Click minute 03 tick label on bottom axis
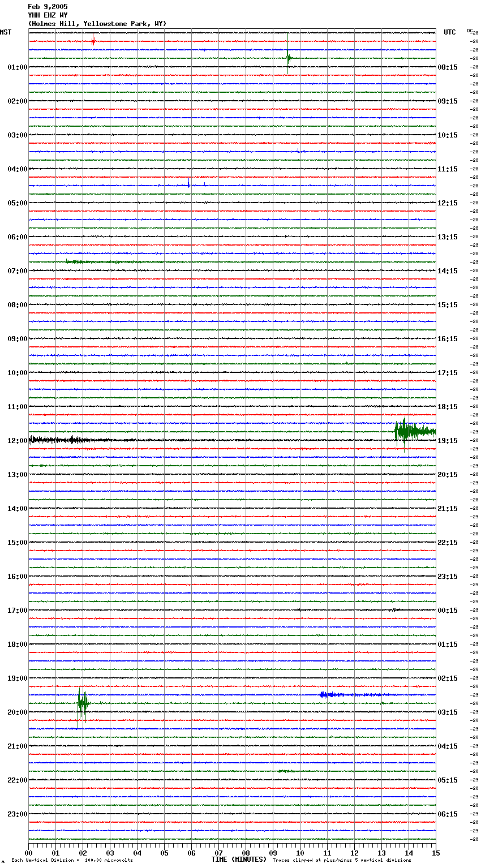The image size is (481, 868). tap(110, 853)
